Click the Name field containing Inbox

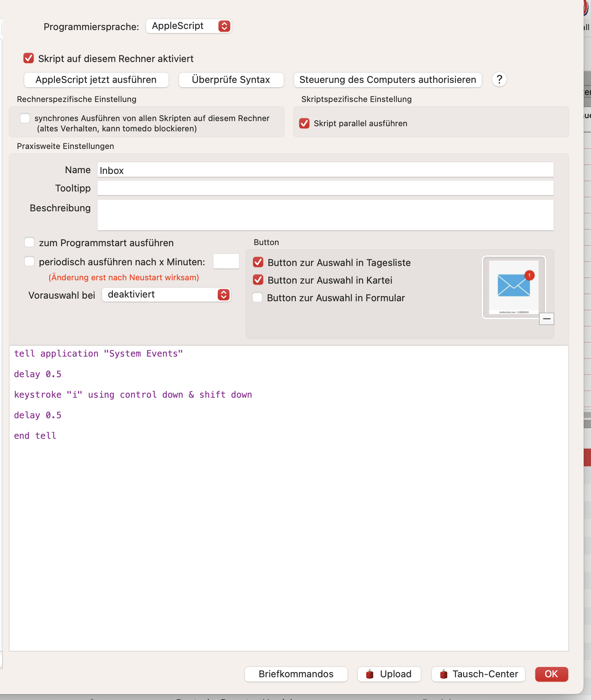pyautogui.click(x=325, y=170)
